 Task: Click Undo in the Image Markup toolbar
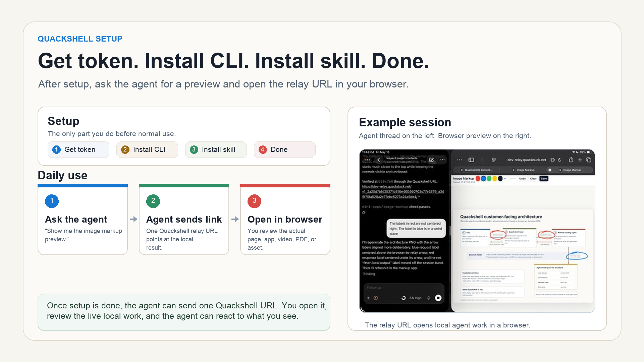[523, 179]
